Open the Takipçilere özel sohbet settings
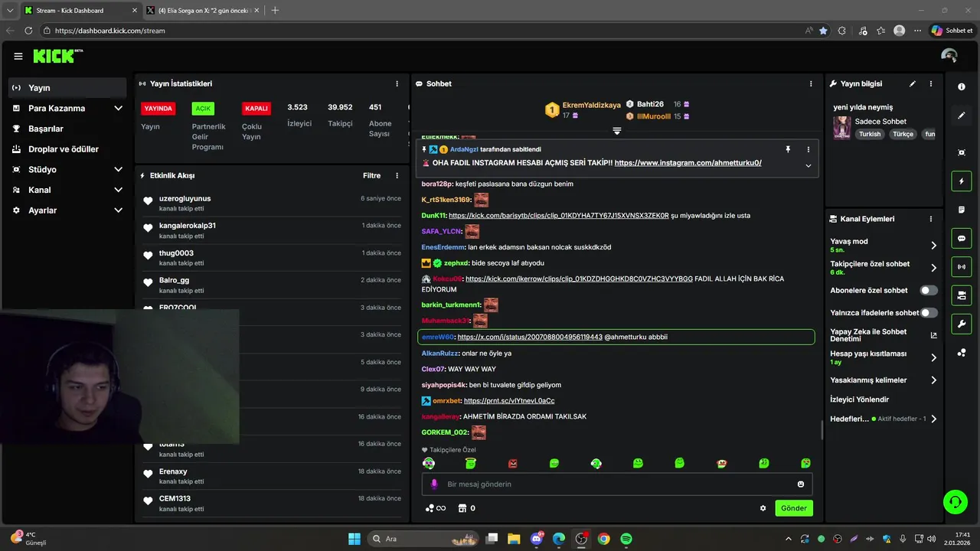This screenshot has width=980, height=551. (884, 268)
